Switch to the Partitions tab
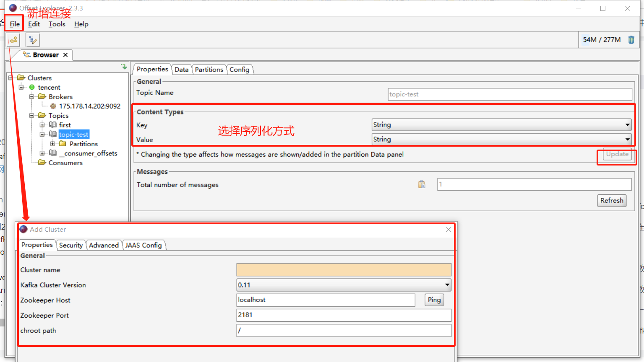Screen dimensions: 644x362 [209, 70]
